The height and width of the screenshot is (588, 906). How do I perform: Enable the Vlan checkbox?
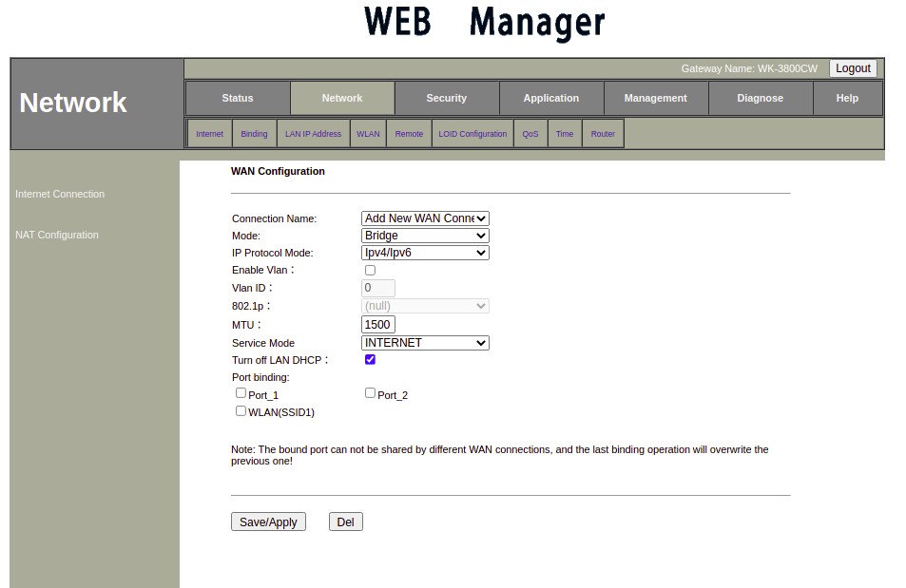point(370,271)
